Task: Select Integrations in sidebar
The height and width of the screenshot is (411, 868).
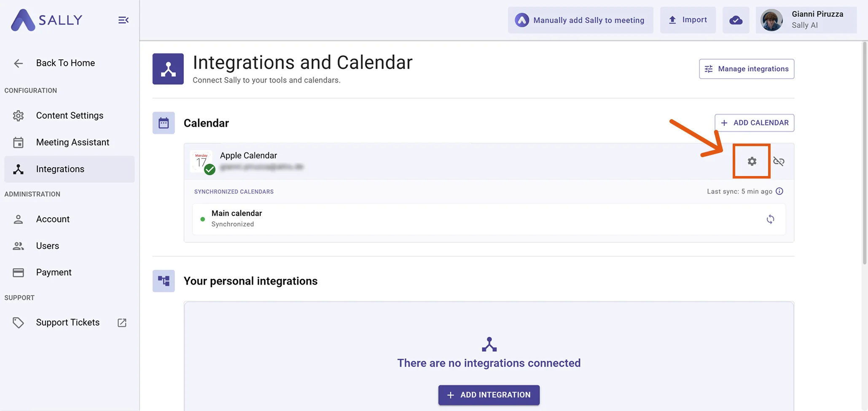Action: point(70,169)
